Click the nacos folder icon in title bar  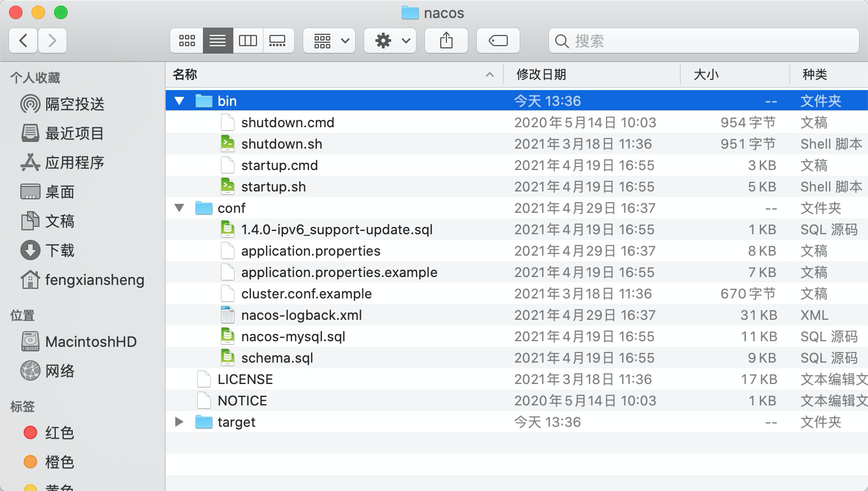tap(410, 13)
